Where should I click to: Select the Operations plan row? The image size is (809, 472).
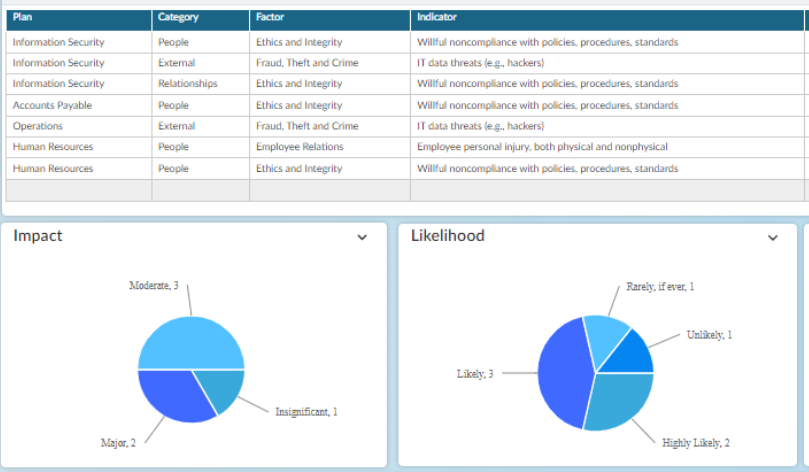[405, 126]
